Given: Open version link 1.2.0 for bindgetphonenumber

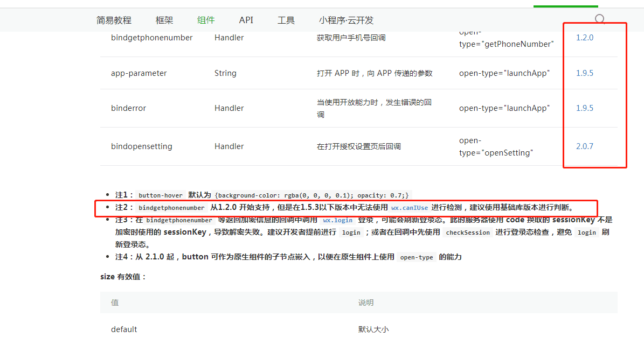Looking at the screenshot, I should click(x=584, y=37).
